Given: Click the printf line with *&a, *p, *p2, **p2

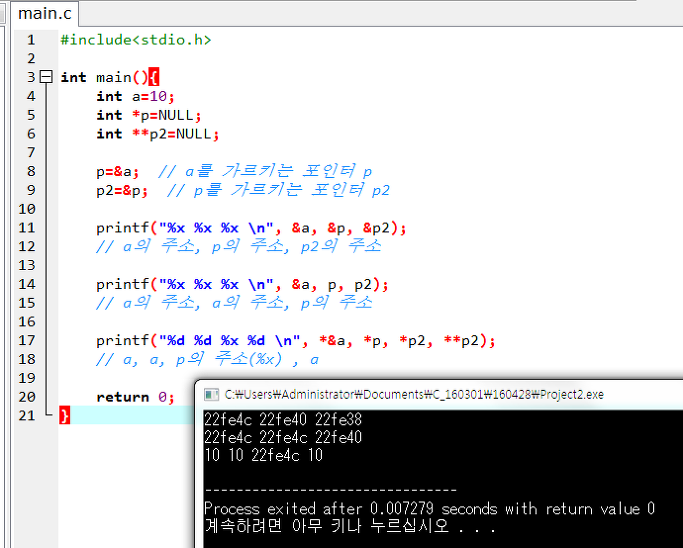Looking at the screenshot, I should [x=296, y=341].
